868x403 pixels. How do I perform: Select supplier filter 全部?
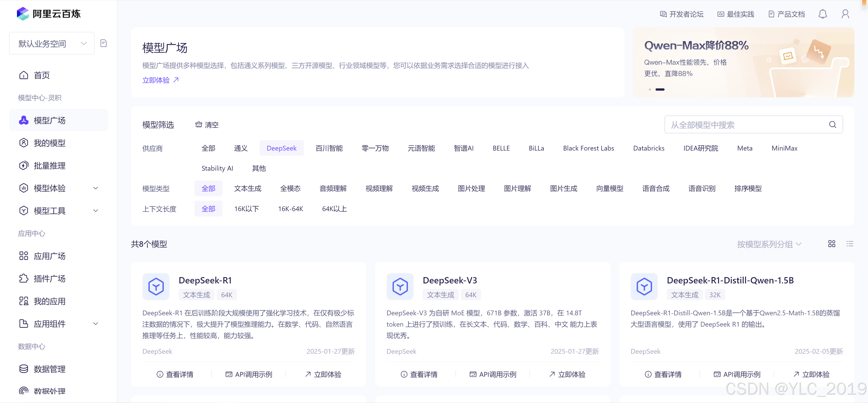tap(208, 148)
